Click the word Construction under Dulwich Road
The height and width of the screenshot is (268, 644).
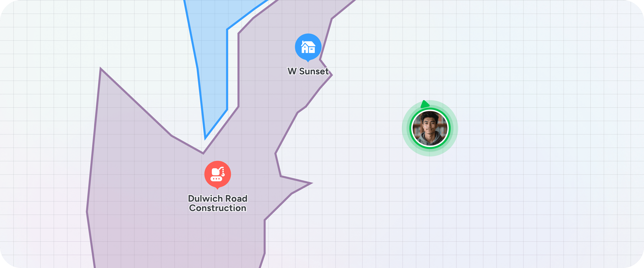(x=218, y=208)
